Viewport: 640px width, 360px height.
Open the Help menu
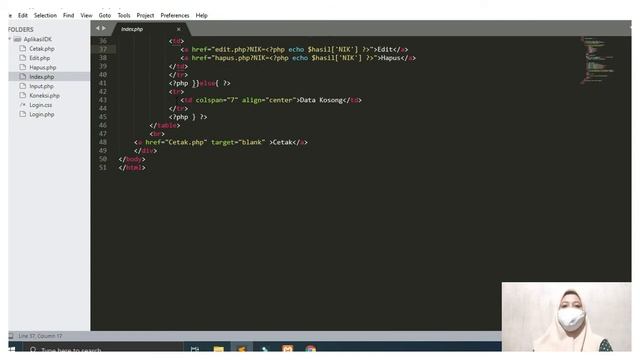click(x=202, y=16)
